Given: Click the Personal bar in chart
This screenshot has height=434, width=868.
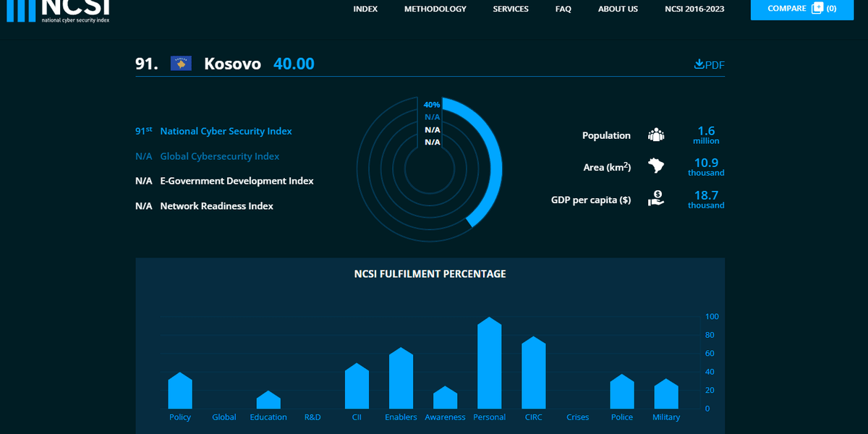Looking at the screenshot, I should click(x=490, y=365).
